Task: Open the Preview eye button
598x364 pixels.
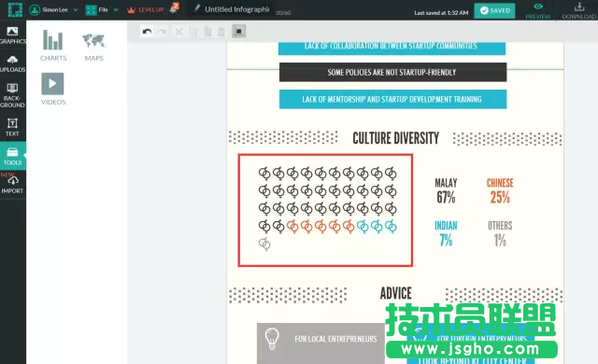Action: coord(538,10)
